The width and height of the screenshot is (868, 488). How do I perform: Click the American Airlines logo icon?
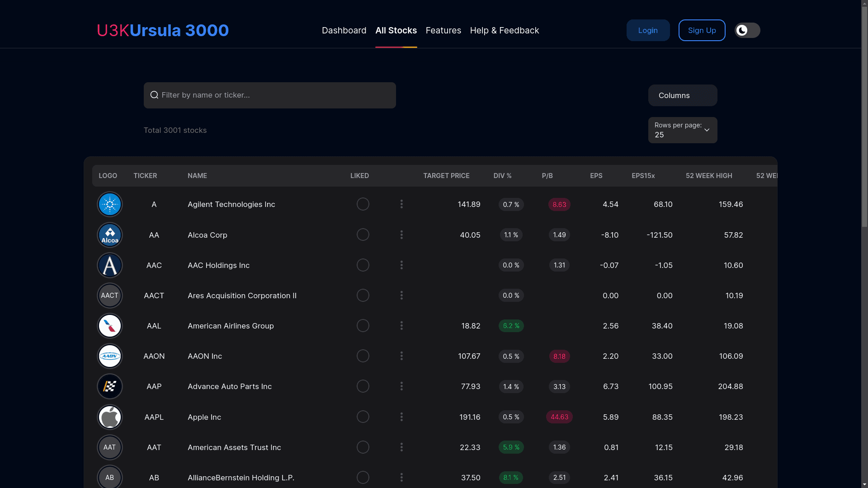[110, 326]
